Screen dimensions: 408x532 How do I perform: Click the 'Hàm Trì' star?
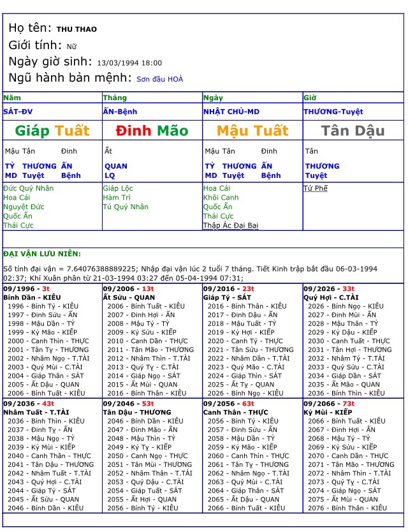tap(115, 198)
